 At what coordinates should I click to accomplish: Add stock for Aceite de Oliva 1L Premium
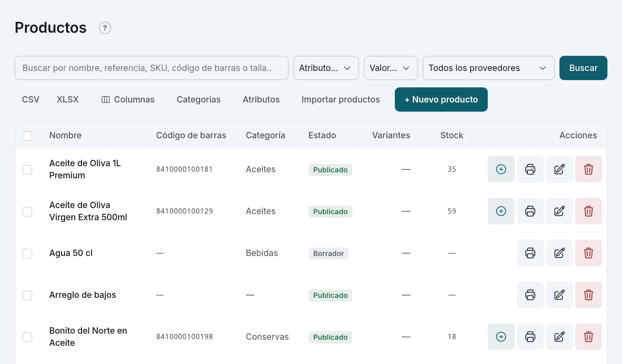coord(501,169)
